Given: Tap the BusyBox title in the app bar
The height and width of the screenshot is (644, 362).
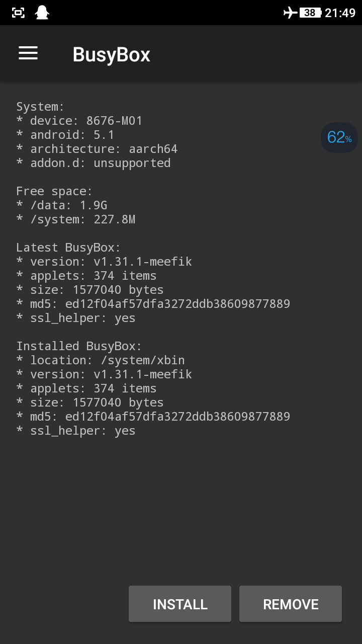Looking at the screenshot, I should pos(111,54).
